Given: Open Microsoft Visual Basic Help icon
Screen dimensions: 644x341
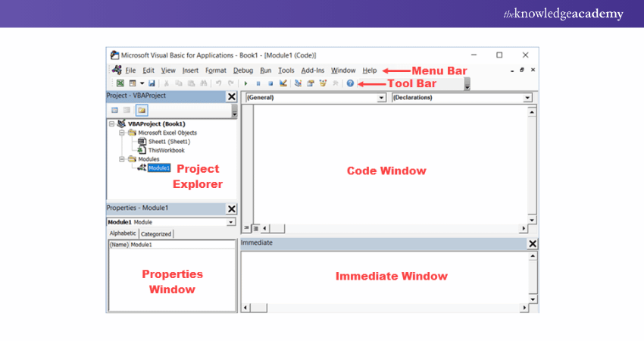Looking at the screenshot, I should pos(350,83).
